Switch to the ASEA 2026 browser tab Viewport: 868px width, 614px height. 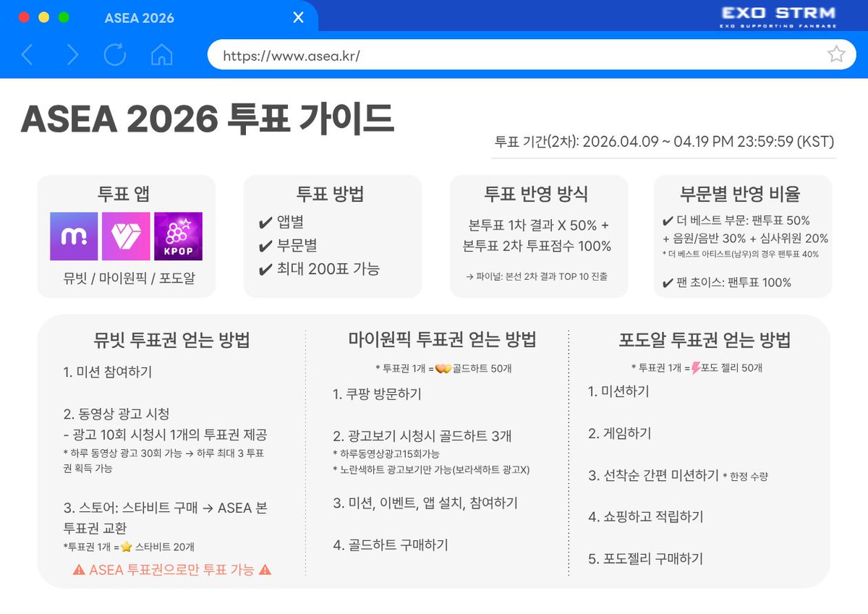tap(139, 17)
